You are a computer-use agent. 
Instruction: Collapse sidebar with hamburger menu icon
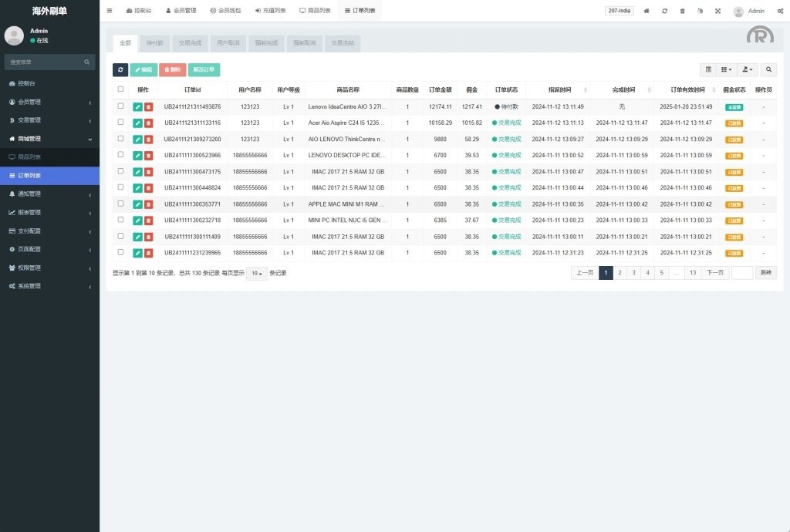pyautogui.click(x=110, y=11)
